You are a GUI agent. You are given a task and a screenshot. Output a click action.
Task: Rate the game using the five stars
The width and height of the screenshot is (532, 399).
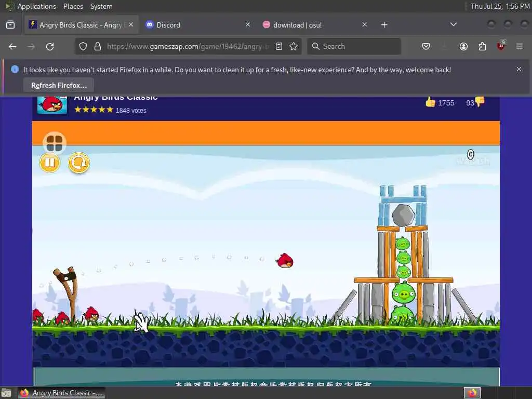[94, 110]
